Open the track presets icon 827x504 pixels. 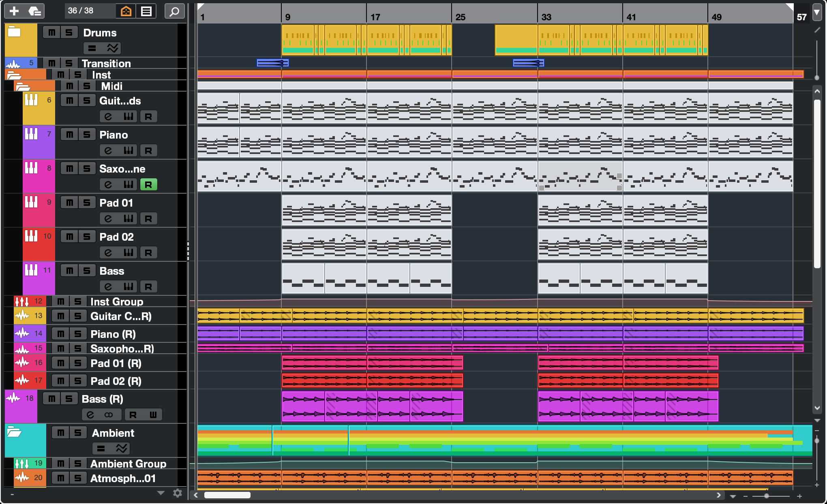(35, 11)
